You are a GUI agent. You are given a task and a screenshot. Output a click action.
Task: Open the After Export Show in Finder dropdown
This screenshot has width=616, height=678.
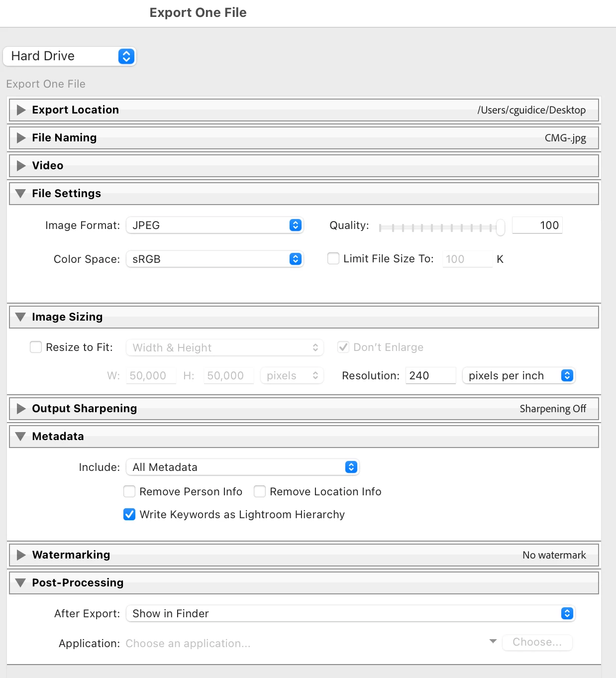[350, 614]
